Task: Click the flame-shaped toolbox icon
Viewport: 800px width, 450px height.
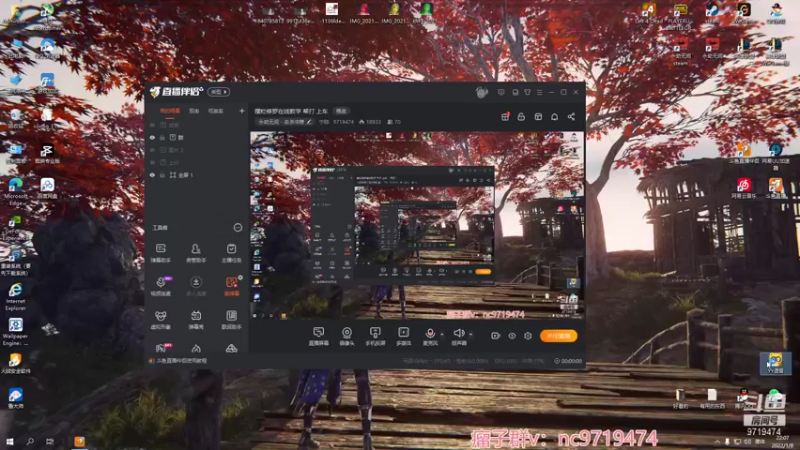Action: [x=196, y=348]
